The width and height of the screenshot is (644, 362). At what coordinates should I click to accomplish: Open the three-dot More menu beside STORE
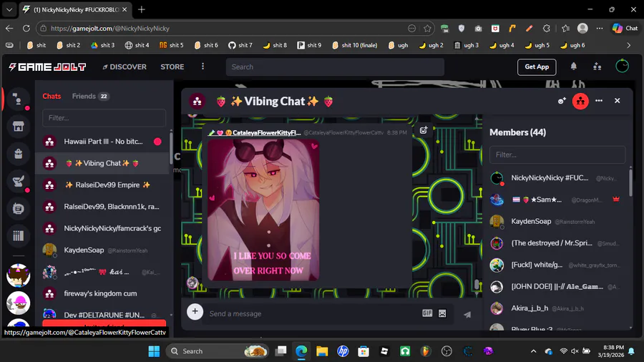point(203,67)
